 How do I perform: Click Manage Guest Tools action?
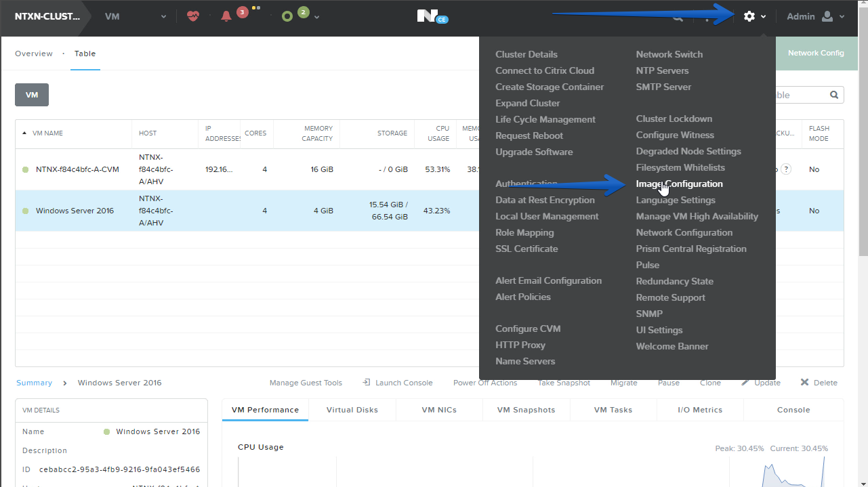pos(306,383)
